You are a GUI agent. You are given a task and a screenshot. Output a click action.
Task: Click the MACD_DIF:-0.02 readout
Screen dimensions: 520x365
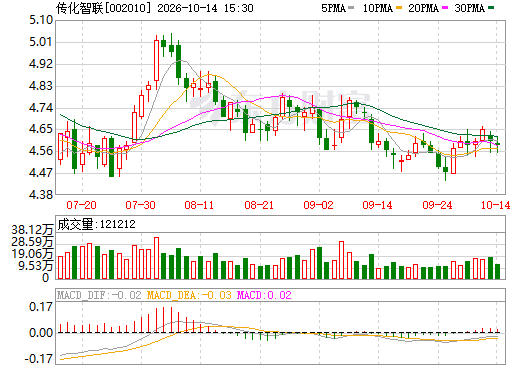pos(99,295)
